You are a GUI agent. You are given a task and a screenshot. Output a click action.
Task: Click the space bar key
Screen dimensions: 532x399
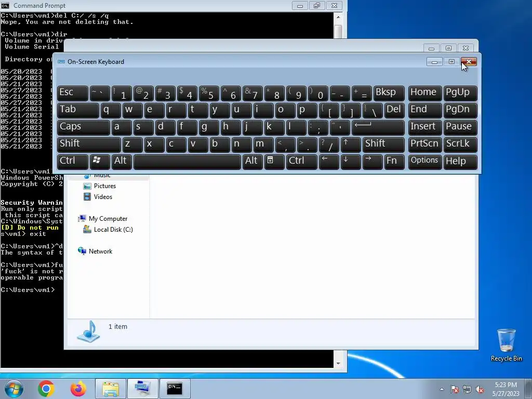click(187, 162)
